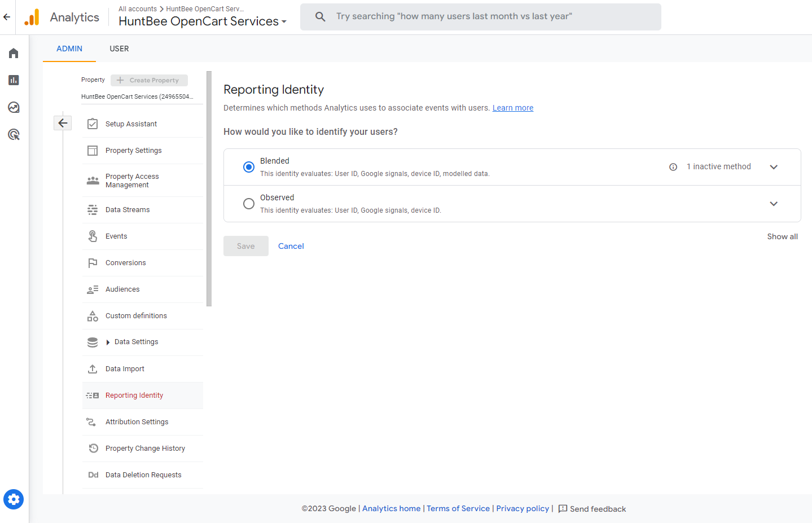Click the Events touch icon
812x523 pixels.
tap(93, 236)
